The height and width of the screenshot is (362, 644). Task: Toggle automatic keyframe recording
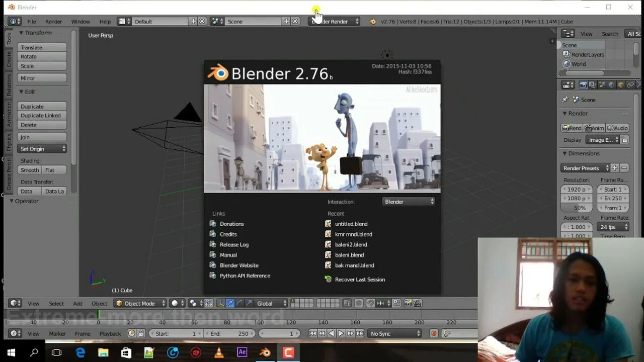[434, 333]
